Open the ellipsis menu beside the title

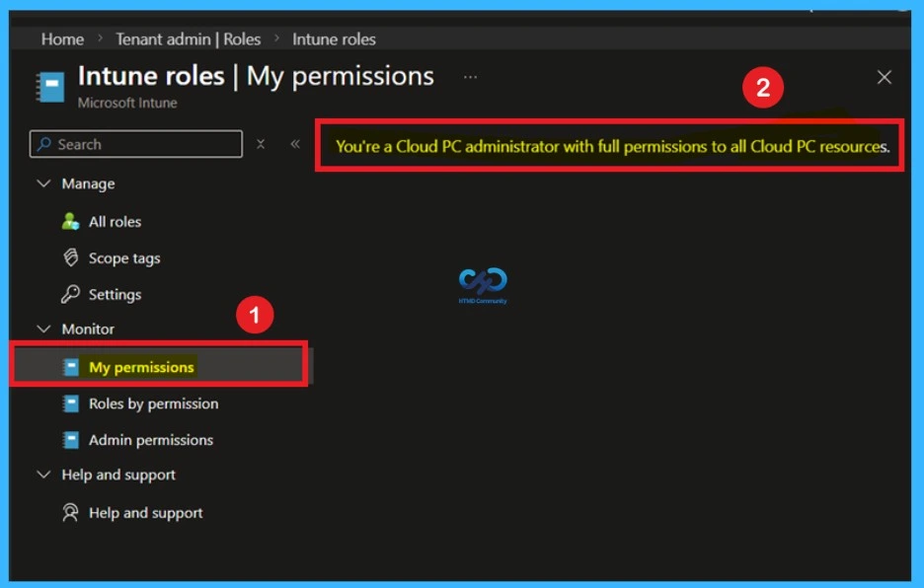[x=470, y=76]
